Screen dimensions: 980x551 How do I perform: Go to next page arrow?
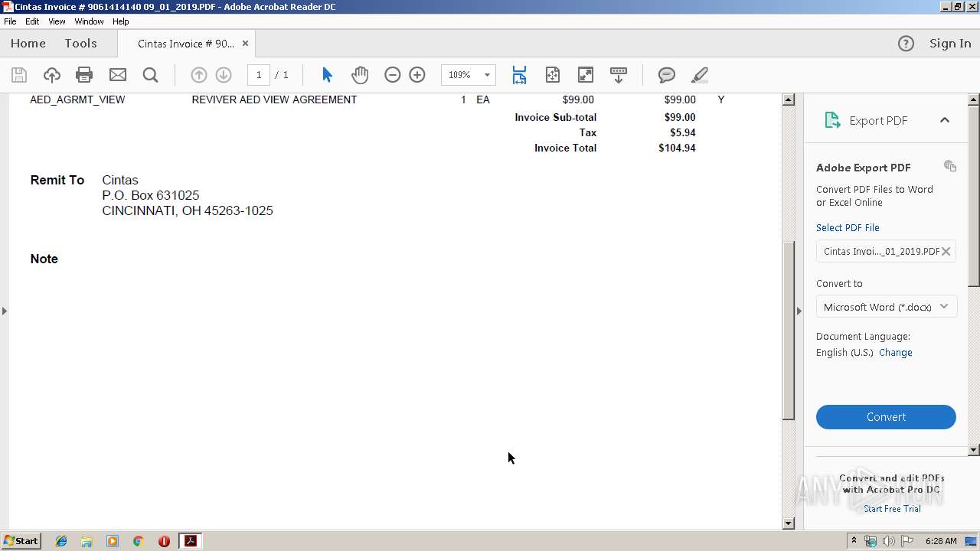(x=224, y=75)
